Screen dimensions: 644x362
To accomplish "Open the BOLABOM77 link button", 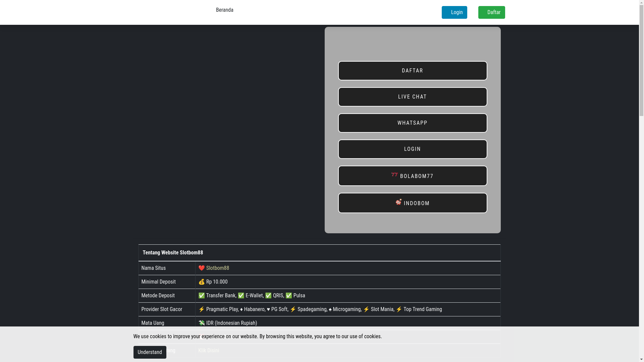I will [412, 176].
